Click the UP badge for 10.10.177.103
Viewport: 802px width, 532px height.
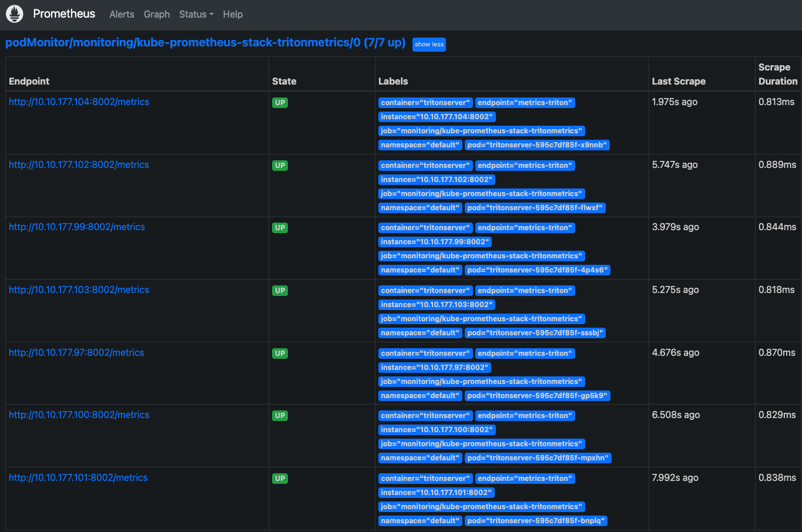(x=280, y=291)
